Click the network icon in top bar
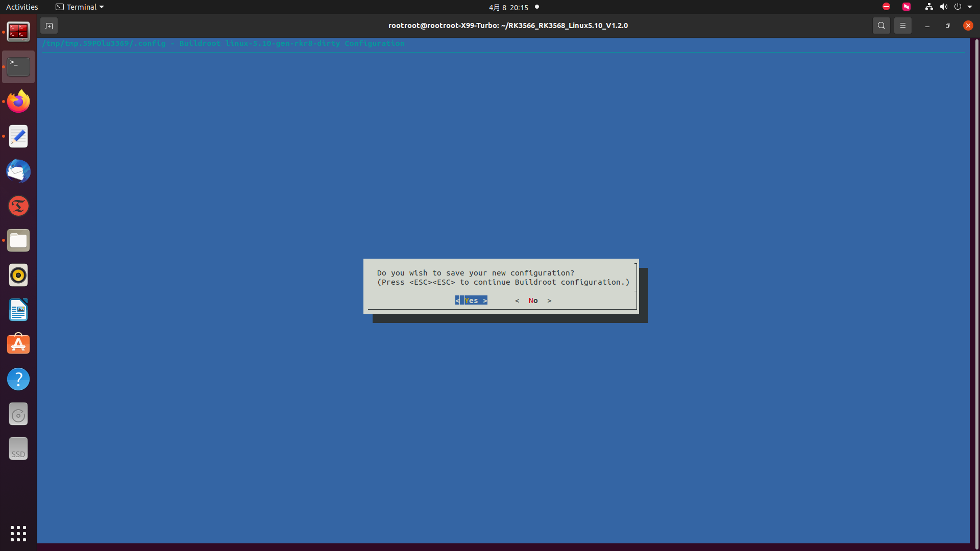Viewport: 980px width, 551px height. [x=929, y=7]
